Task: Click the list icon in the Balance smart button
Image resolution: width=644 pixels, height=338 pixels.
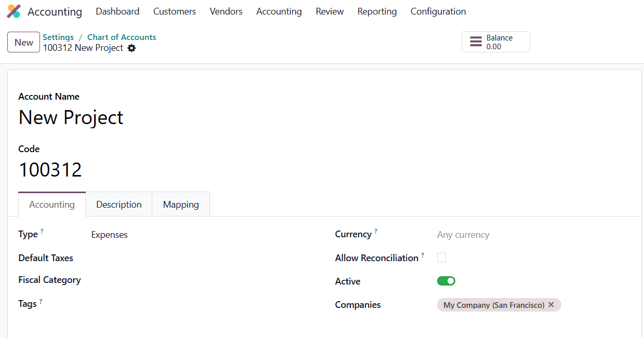Action: click(x=477, y=41)
